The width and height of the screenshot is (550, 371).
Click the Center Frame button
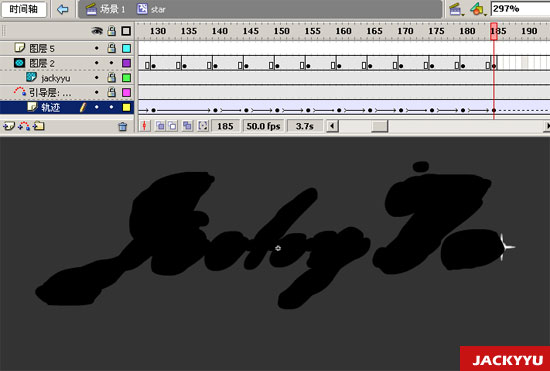point(145,126)
